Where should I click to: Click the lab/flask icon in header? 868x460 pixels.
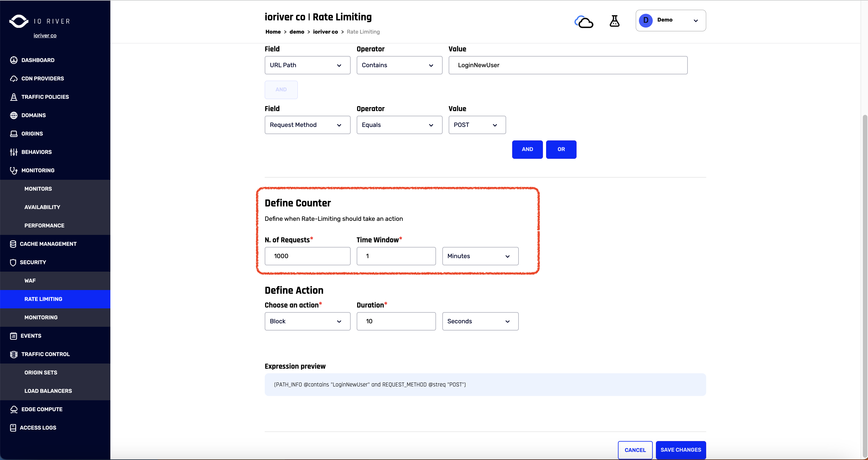(x=615, y=21)
